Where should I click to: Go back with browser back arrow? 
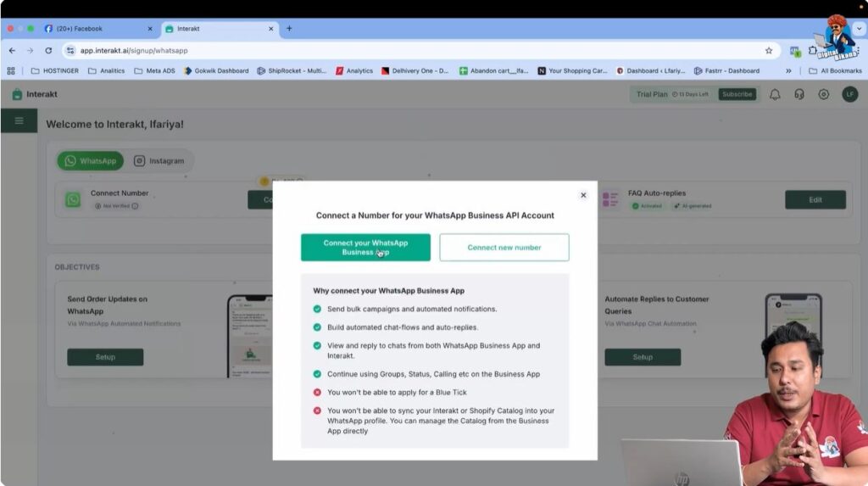[12, 50]
